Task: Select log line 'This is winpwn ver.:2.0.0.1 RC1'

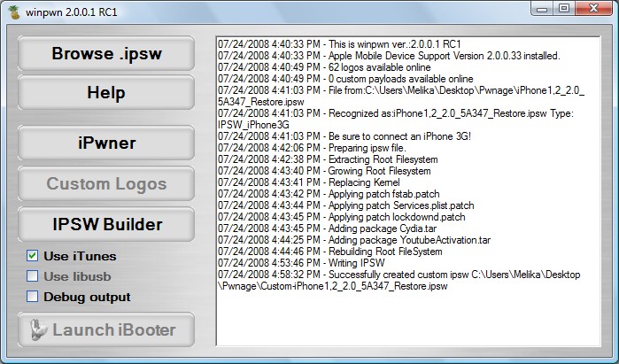Action: 339,44
